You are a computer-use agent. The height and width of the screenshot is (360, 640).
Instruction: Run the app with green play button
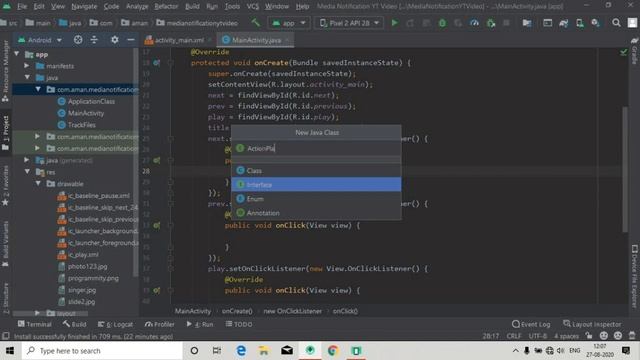pyautogui.click(x=394, y=23)
